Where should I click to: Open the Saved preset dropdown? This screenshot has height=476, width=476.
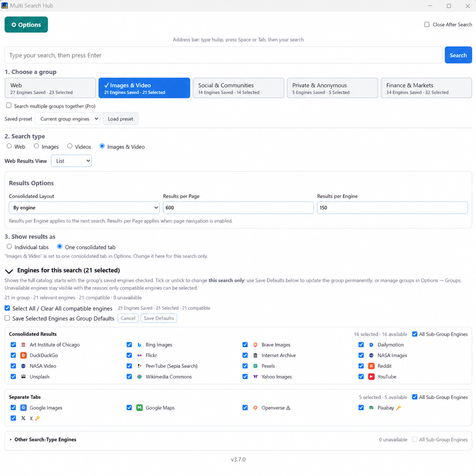(68, 119)
